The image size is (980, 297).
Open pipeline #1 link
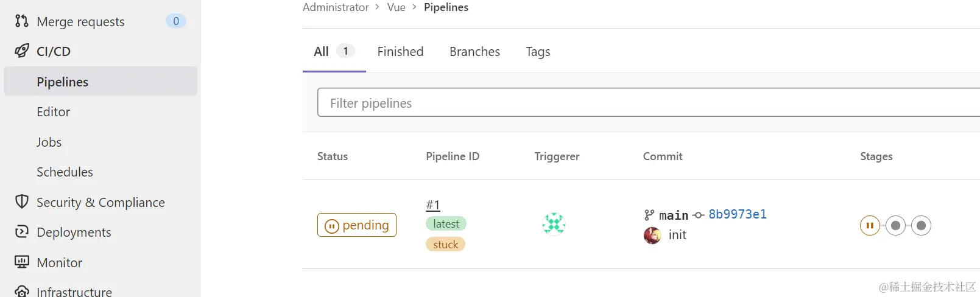click(x=433, y=205)
